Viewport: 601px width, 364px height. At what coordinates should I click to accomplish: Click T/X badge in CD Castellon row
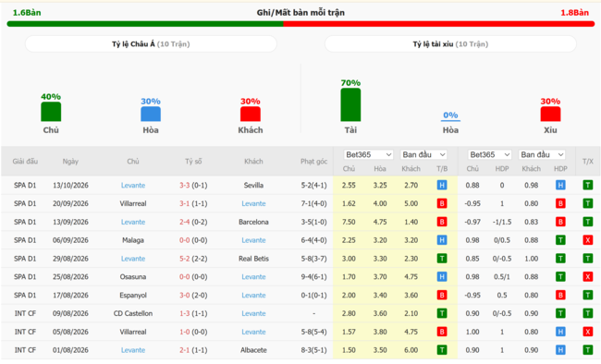click(587, 313)
